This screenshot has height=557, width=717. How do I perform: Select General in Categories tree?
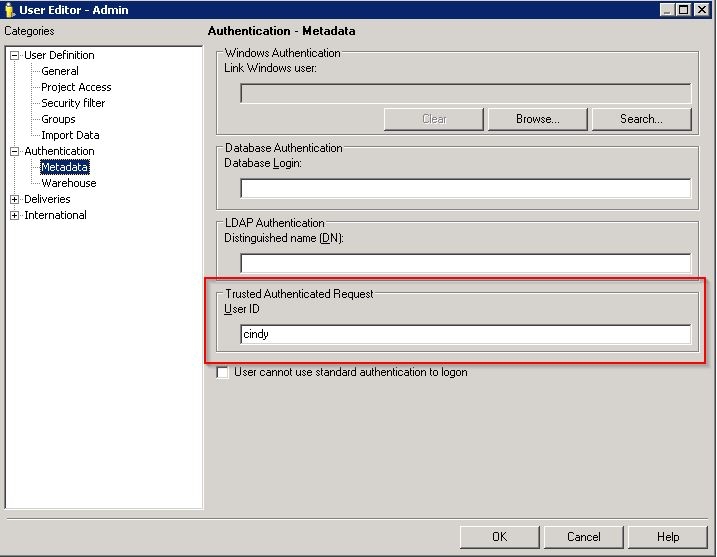coord(60,71)
